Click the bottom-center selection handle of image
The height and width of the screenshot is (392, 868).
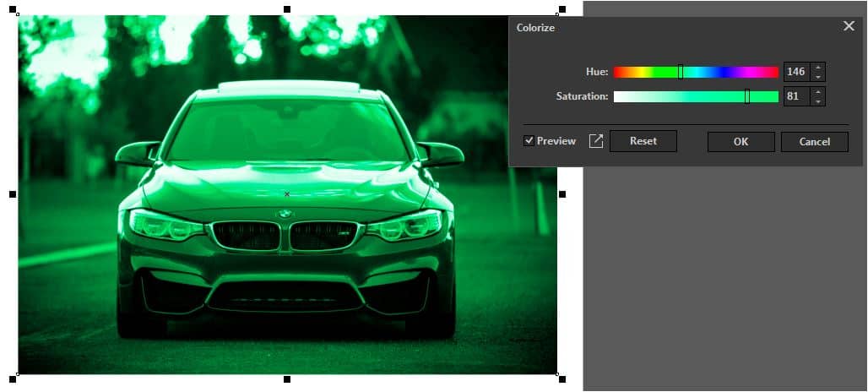[x=287, y=379]
